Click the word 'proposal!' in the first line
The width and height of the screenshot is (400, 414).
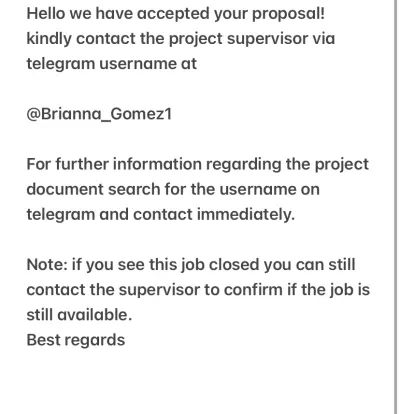[x=288, y=14]
